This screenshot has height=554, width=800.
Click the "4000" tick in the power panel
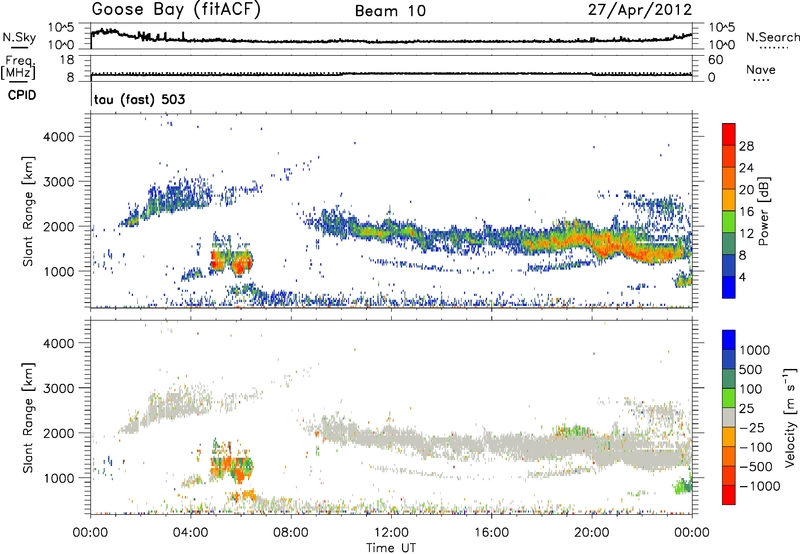59,137
